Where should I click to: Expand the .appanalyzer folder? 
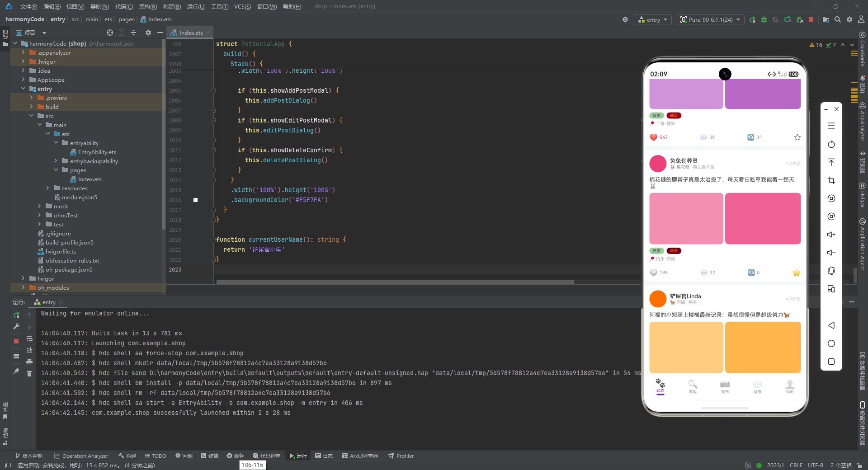coord(24,52)
